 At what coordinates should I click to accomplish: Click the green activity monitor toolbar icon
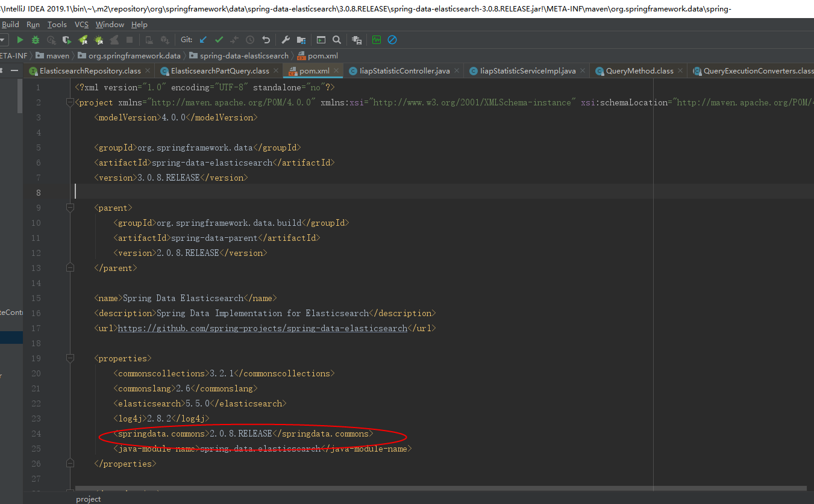(377, 40)
